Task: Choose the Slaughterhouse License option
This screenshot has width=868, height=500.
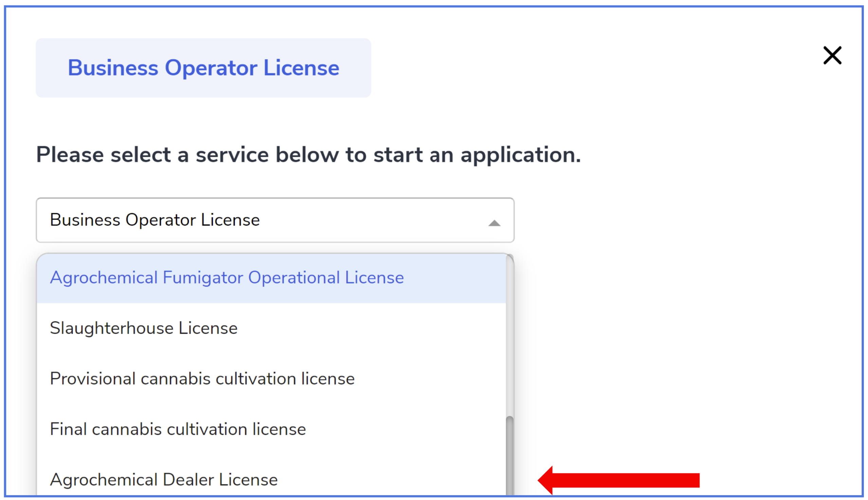Action: (144, 328)
